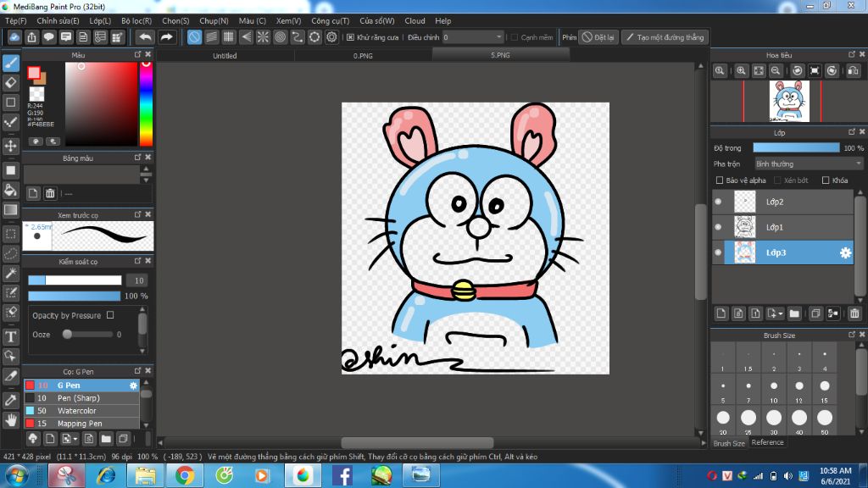Open settings gear for layer Lớp3
The height and width of the screenshot is (488, 868).
coord(845,252)
